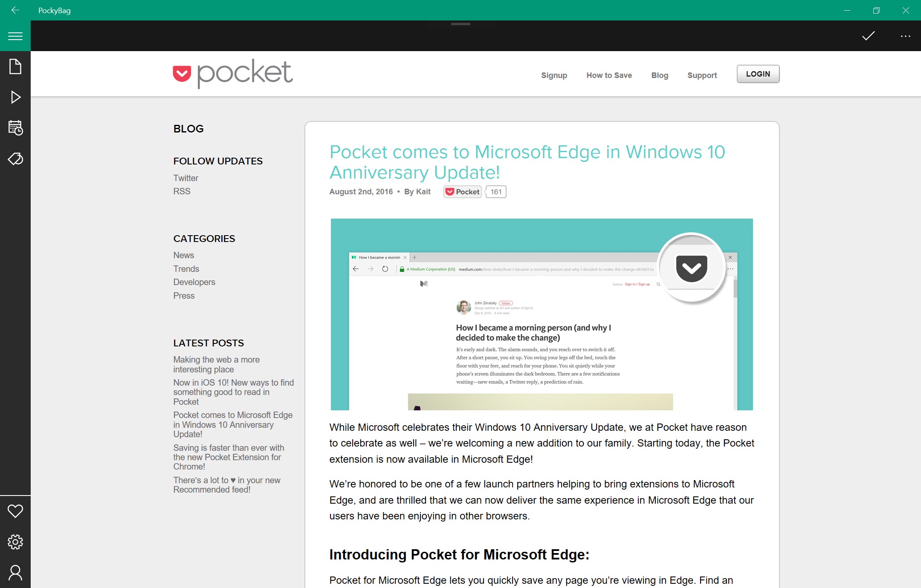
Task: Select the Developers category
Action: (194, 282)
